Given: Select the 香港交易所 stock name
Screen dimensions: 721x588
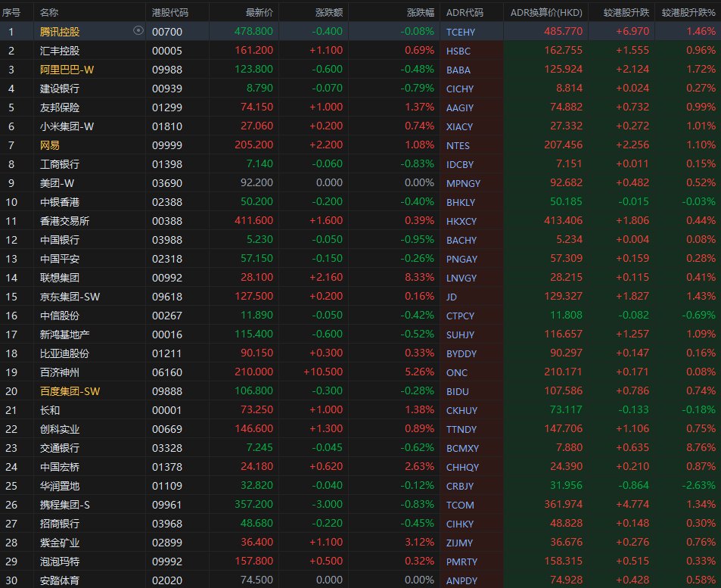Looking at the screenshot, I should click(65, 221).
